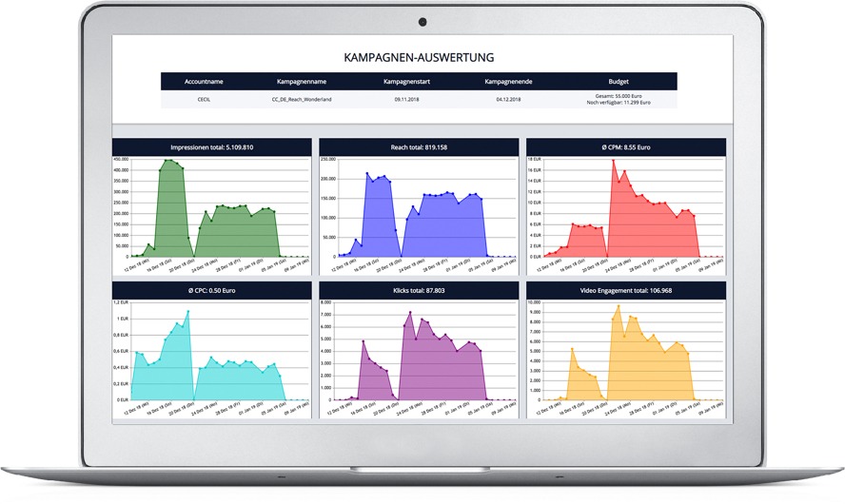Viewport: 845px width, 504px height.
Task: Click the KAMPAGNEN-AUSWERTUNG page title
Action: pos(419,58)
